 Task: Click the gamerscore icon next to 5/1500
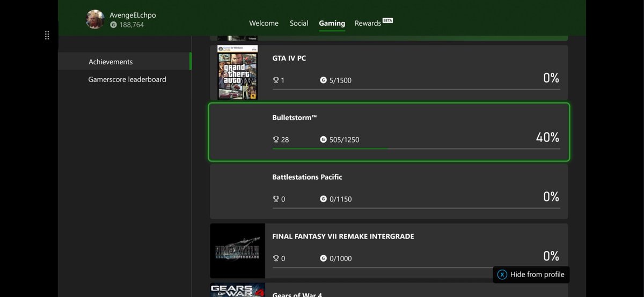click(323, 80)
